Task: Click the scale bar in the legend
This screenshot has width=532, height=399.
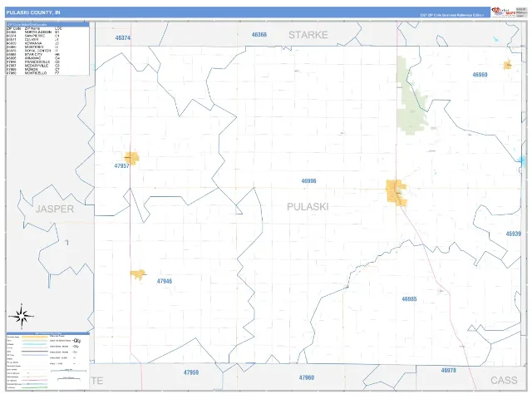Action: [68, 371]
